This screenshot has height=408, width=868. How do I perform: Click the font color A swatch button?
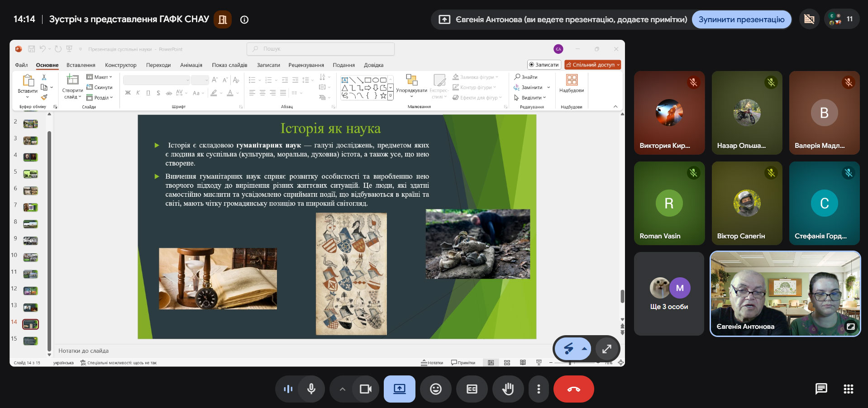point(230,93)
